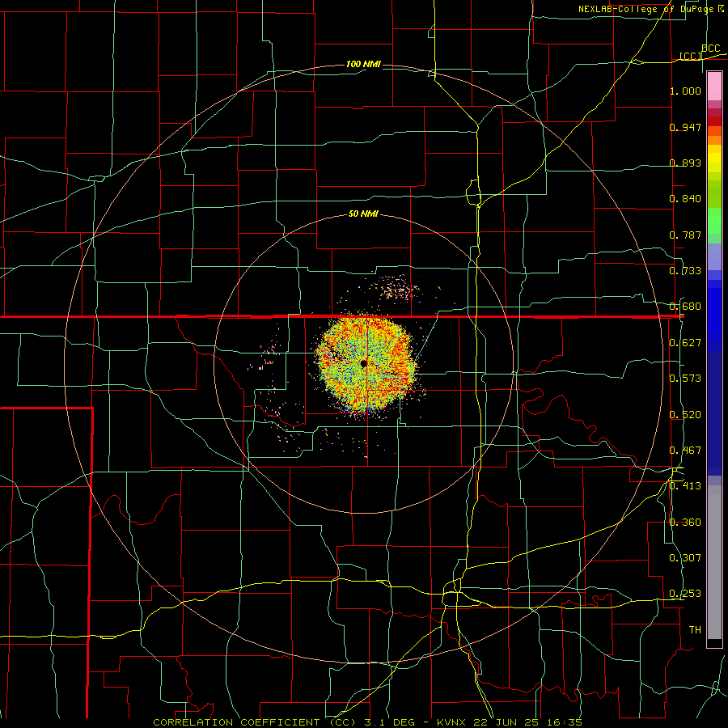Select the 0.840 scale value
The image size is (728, 728).
(x=685, y=199)
